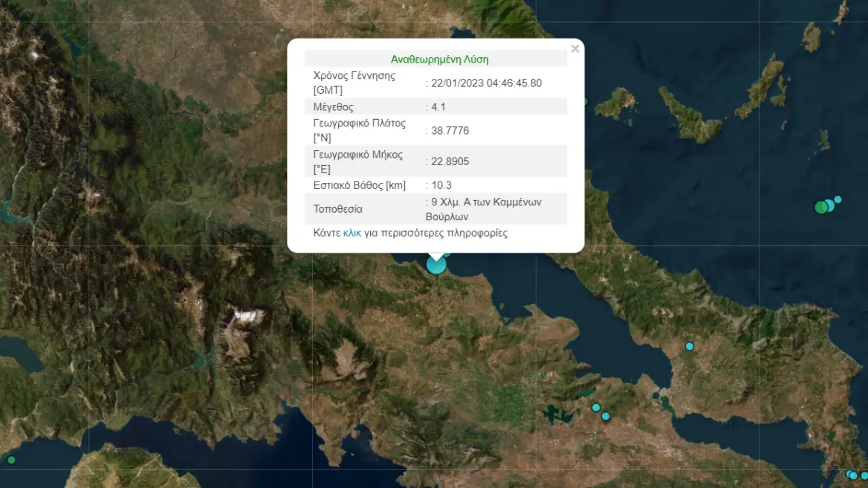
Task: Click the longitude value 22.8905
Action: point(450,161)
